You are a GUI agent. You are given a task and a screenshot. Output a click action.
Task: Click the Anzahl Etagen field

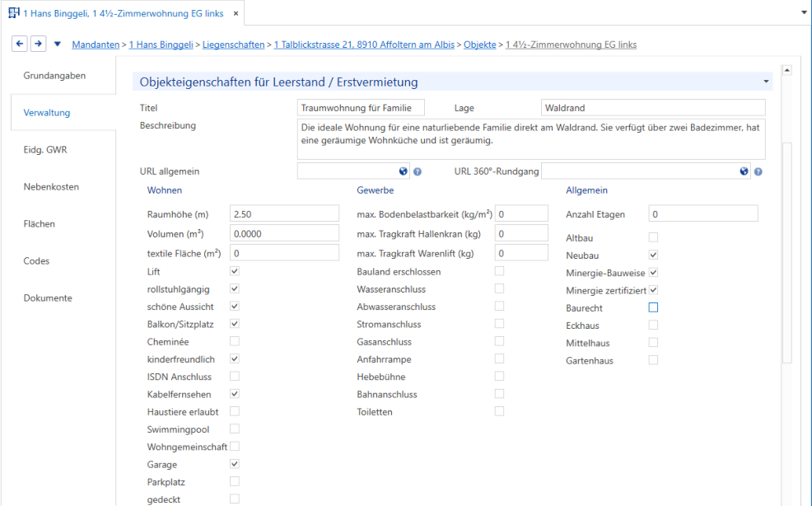coord(703,214)
